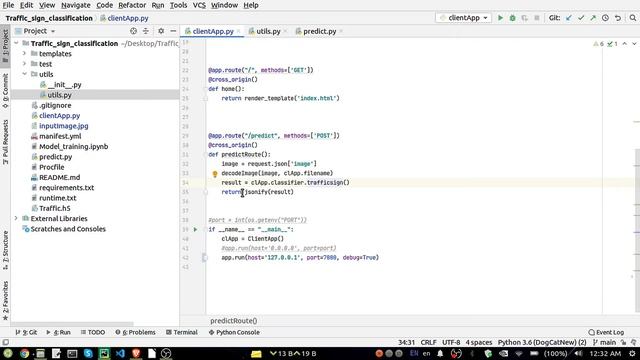The image size is (640, 360).
Task: Open the Run tool window button
Action: (x=58, y=332)
